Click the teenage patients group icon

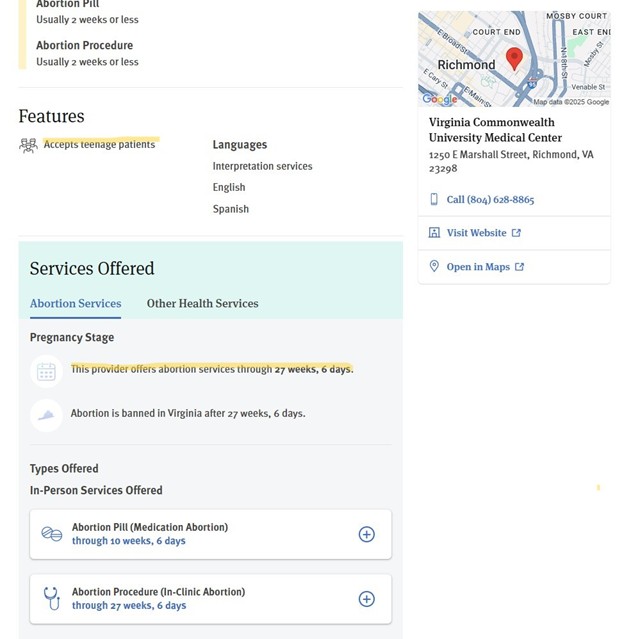[x=28, y=145]
